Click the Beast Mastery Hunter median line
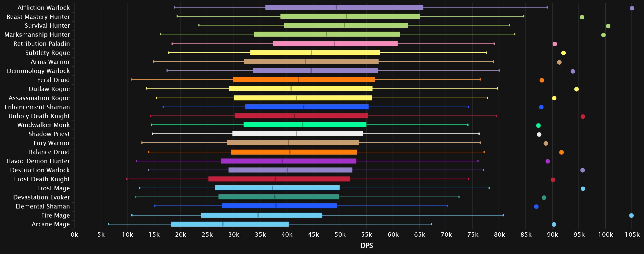 point(346,16)
